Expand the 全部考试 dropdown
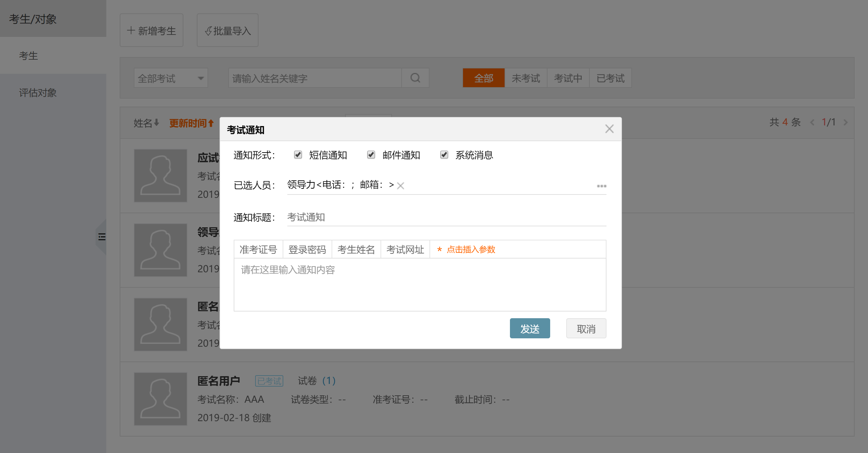Image resolution: width=868 pixels, height=453 pixels. click(171, 78)
